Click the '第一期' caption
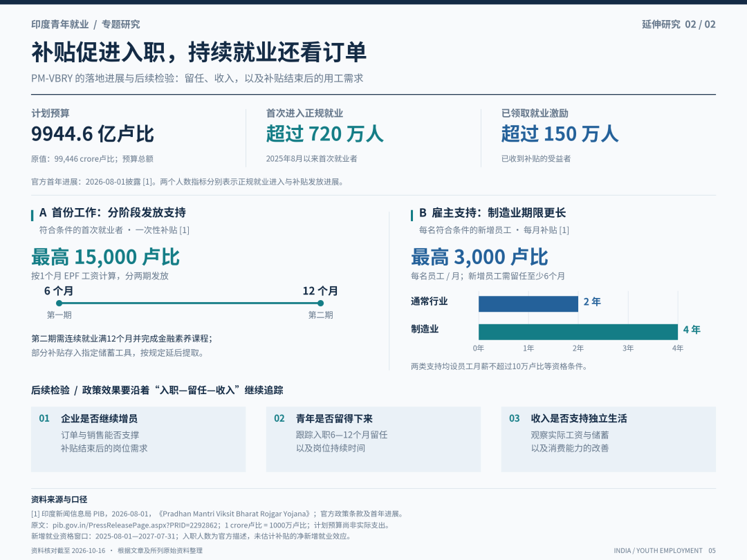This screenshot has width=747, height=560. click(x=59, y=315)
